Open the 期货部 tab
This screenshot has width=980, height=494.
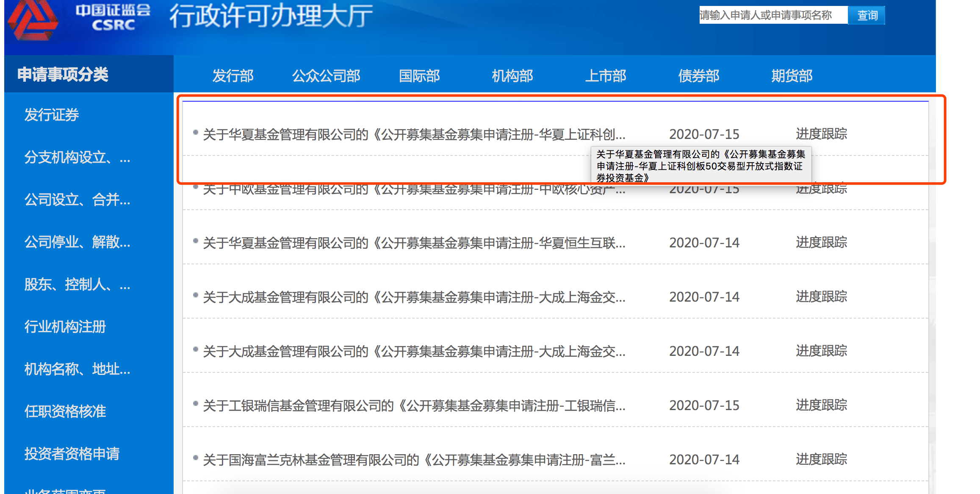click(x=792, y=76)
